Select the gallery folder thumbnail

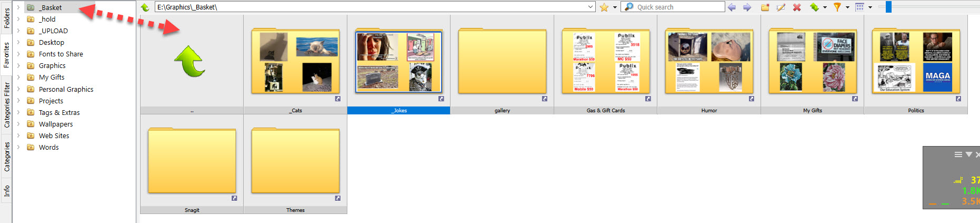(502, 61)
